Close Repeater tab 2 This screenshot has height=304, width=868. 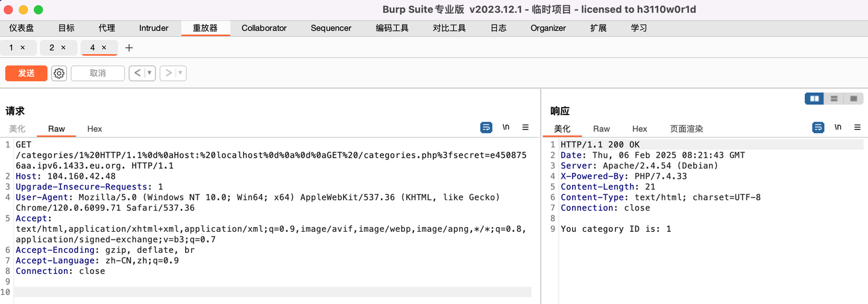(63, 48)
